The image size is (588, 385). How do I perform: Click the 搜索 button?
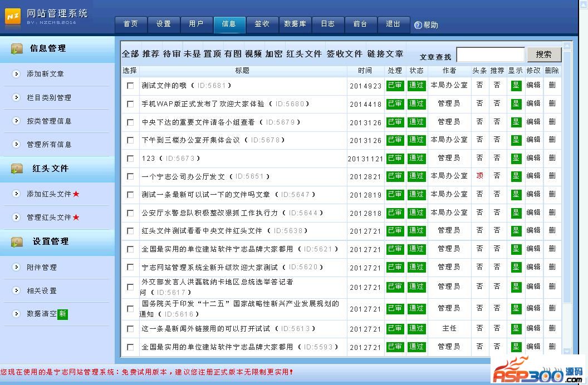[544, 55]
